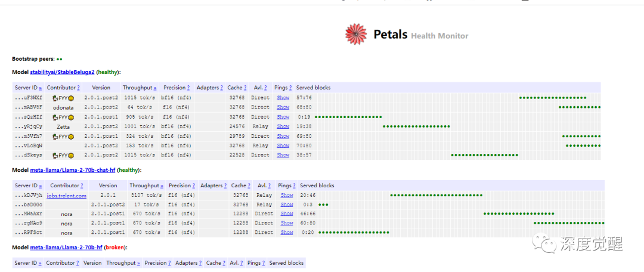Viewport: 644px width, 272px height.
Task: Open Pings ? help in broken Llama-2-70b-hf table
Action: click(264, 263)
